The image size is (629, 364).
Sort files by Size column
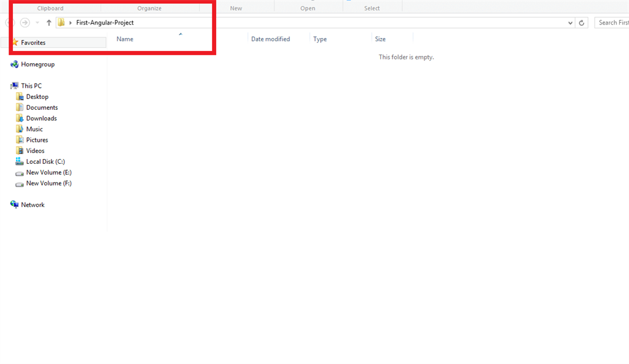(x=380, y=39)
